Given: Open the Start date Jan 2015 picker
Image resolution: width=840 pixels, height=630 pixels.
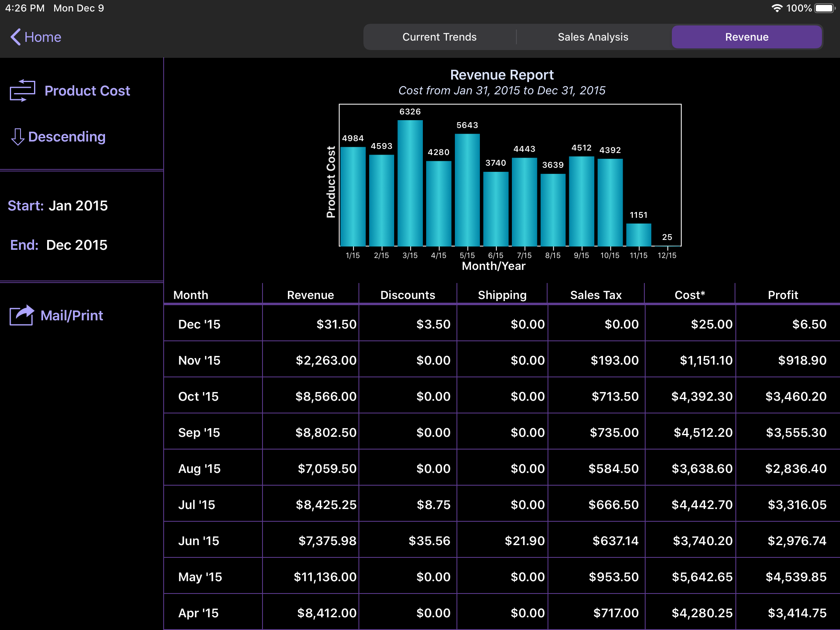Looking at the screenshot, I should [78, 205].
